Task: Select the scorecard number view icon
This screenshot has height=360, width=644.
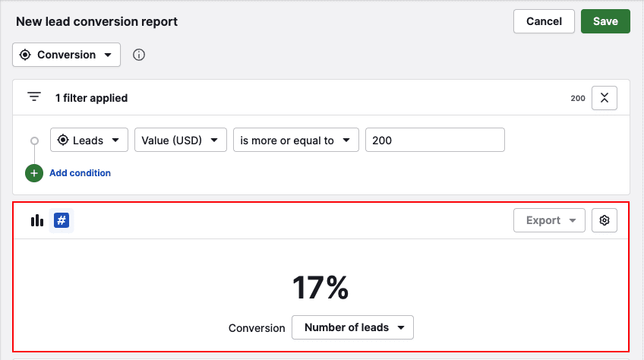Action: click(61, 220)
